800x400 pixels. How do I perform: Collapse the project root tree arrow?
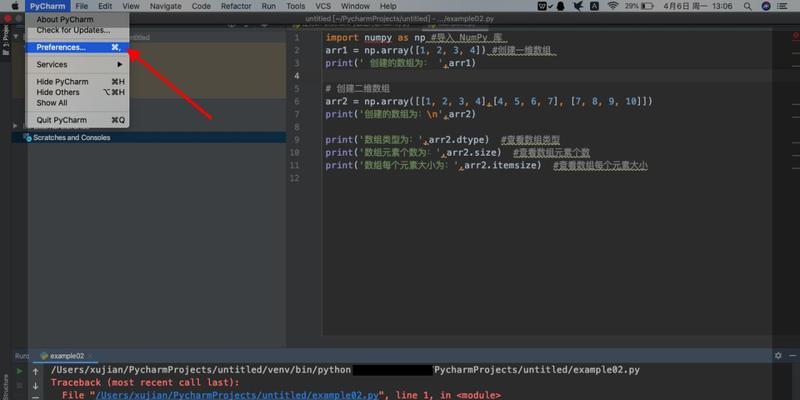(x=16, y=37)
